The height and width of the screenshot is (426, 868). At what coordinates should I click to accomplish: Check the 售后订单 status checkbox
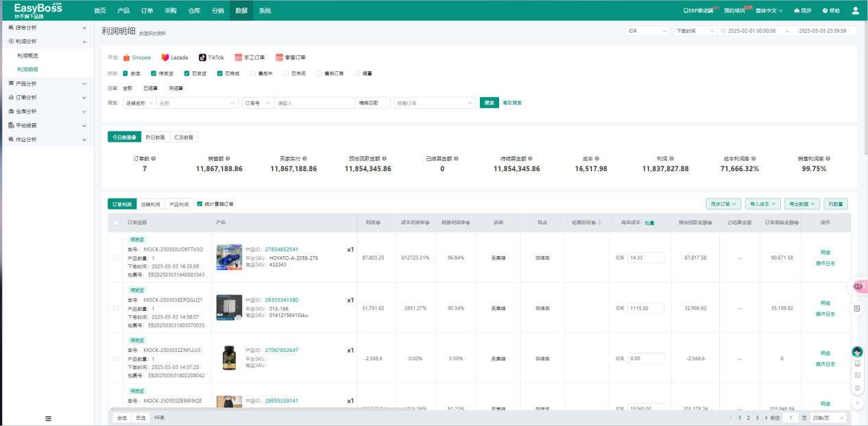pos(320,73)
